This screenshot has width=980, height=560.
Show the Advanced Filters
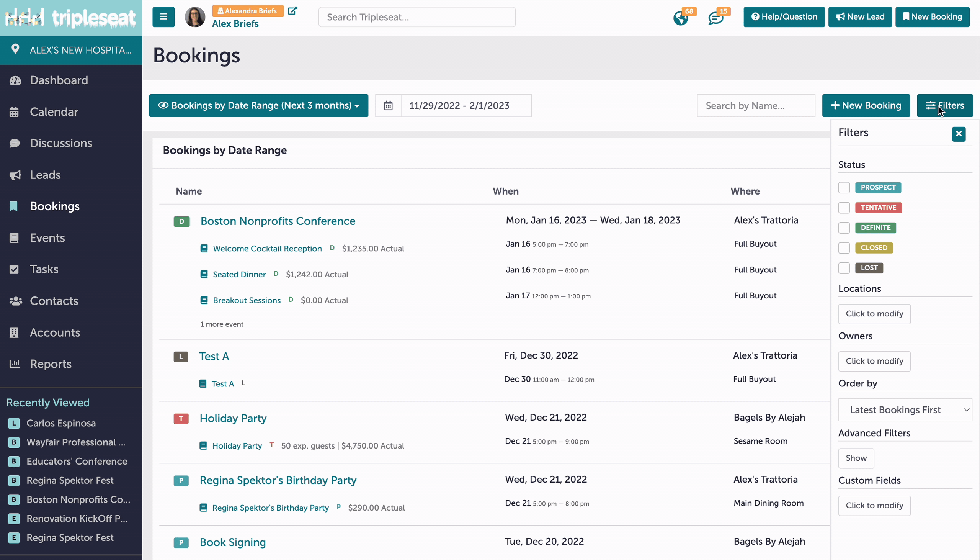tap(856, 458)
